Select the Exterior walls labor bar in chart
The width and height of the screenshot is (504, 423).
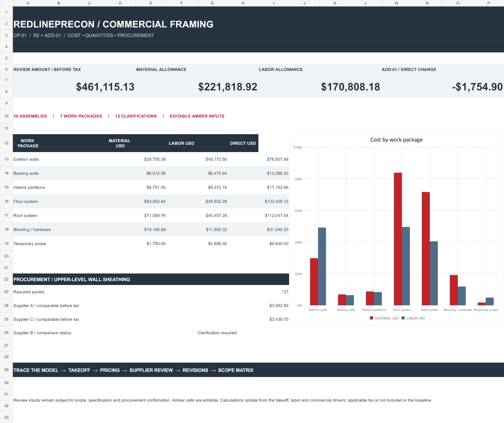(322, 266)
